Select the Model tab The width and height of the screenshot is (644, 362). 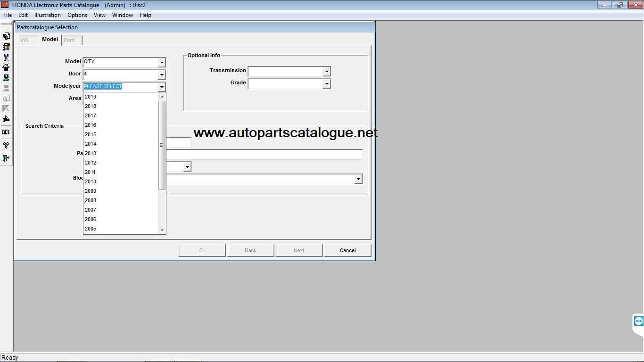point(50,39)
